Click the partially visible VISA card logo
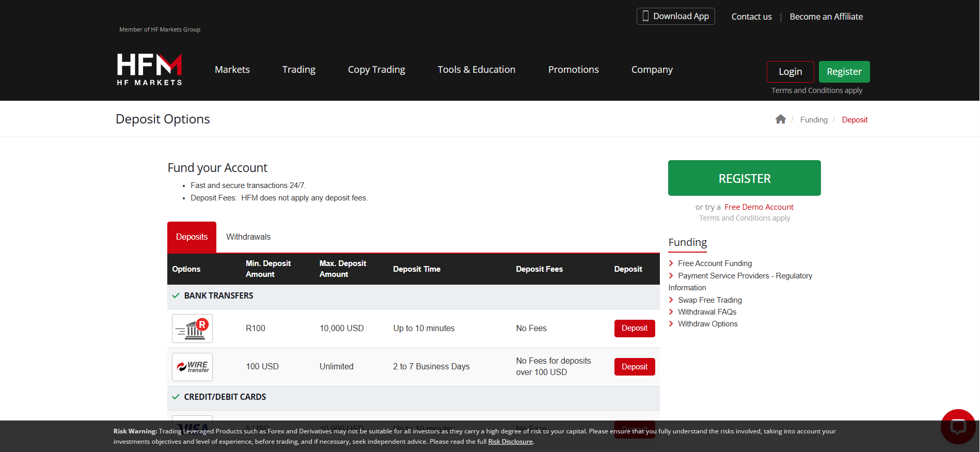 click(x=192, y=418)
